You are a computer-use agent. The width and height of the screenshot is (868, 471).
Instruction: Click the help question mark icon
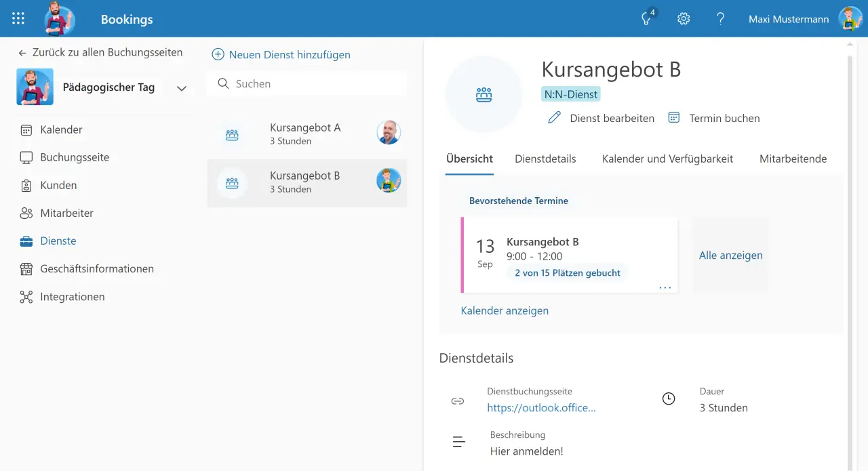[720, 19]
